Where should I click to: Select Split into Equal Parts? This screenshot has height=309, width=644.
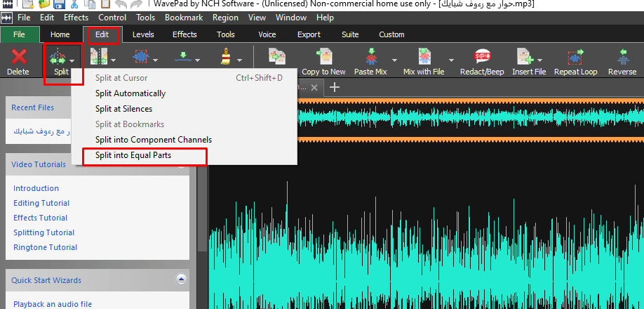184,155
